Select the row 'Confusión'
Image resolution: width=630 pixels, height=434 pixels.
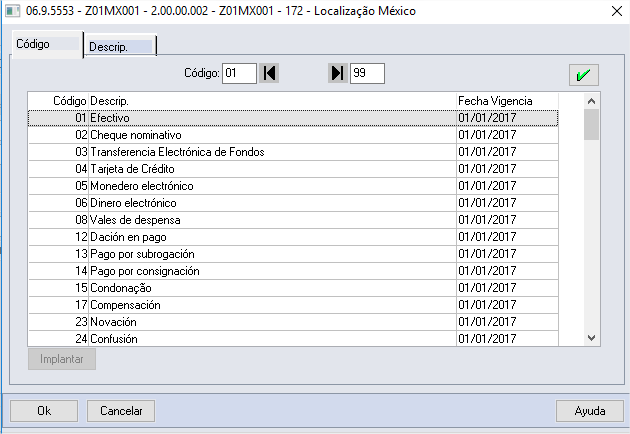tap(293, 338)
